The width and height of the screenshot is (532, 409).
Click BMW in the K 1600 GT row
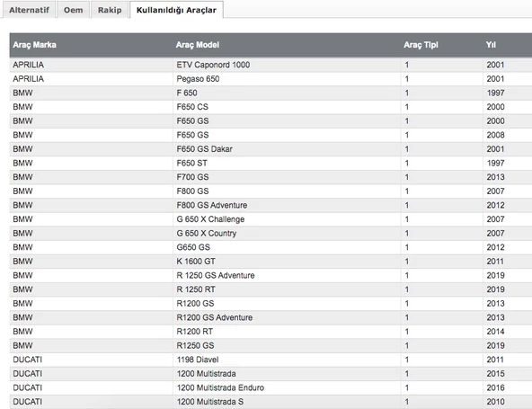coord(22,262)
